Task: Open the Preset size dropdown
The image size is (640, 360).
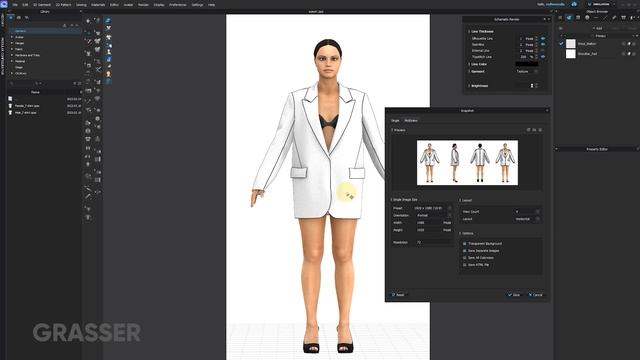Action: coord(433,208)
